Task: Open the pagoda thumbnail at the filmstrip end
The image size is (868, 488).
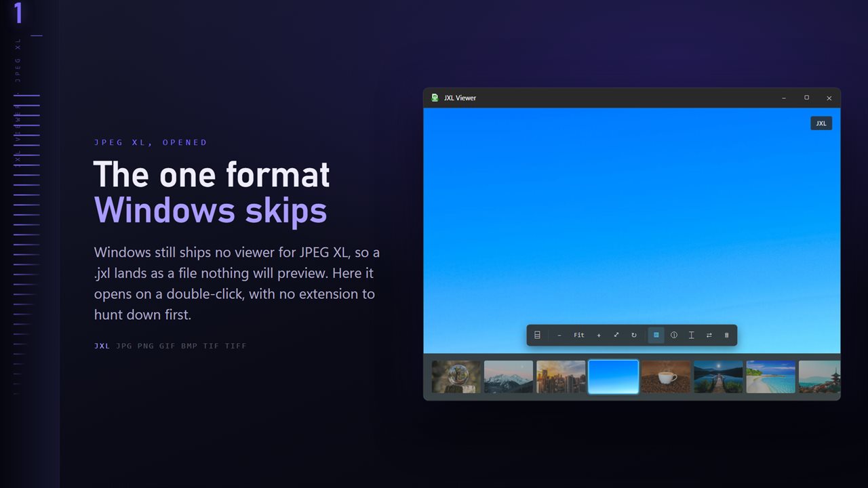Action: (820, 377)
